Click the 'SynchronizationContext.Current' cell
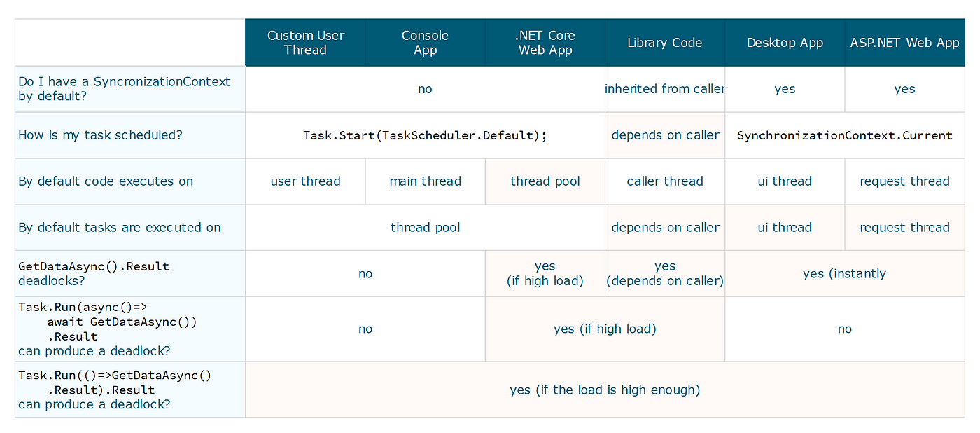 click(x=845, y=135)
